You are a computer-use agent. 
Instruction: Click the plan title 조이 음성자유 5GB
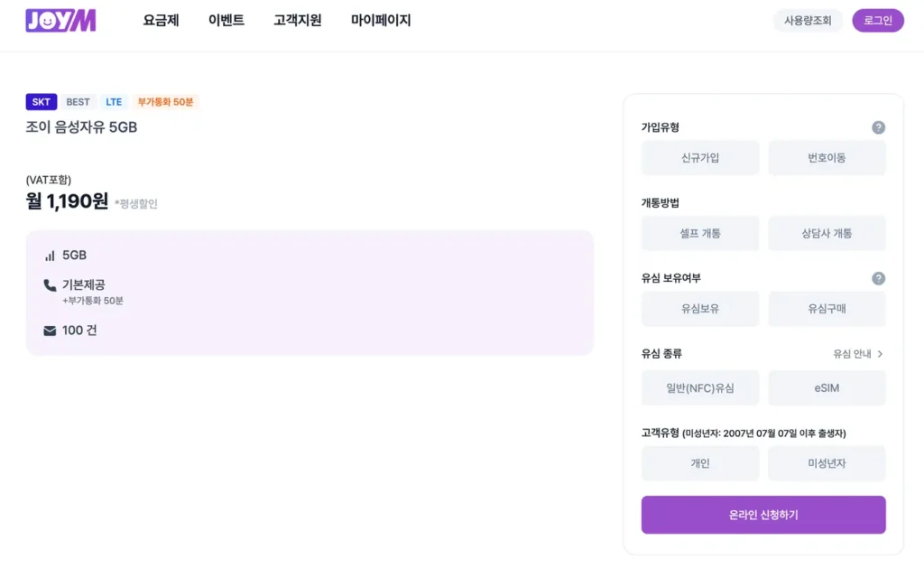coord(81,127)
